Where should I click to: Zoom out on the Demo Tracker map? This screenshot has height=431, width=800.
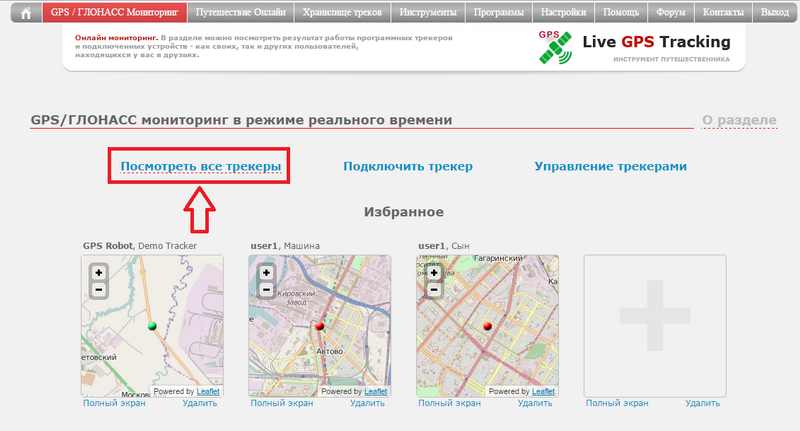click(98, 290)
